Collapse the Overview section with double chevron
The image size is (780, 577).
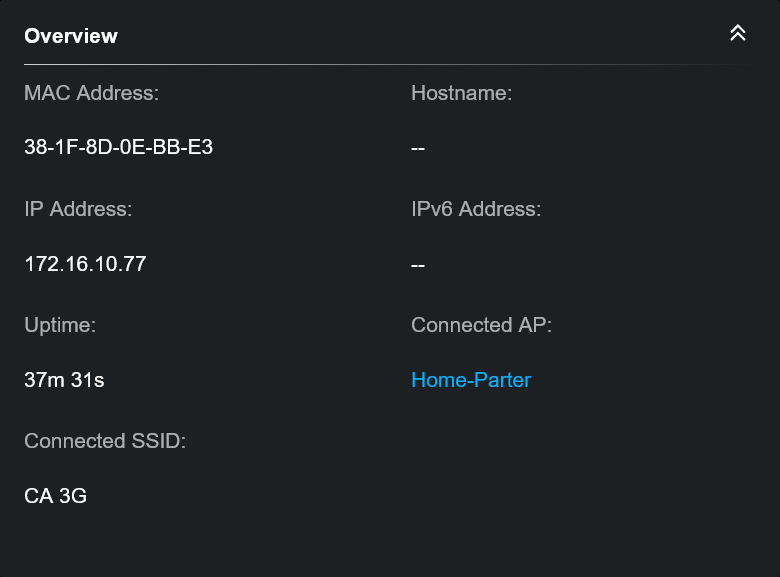tap(738, 33)
